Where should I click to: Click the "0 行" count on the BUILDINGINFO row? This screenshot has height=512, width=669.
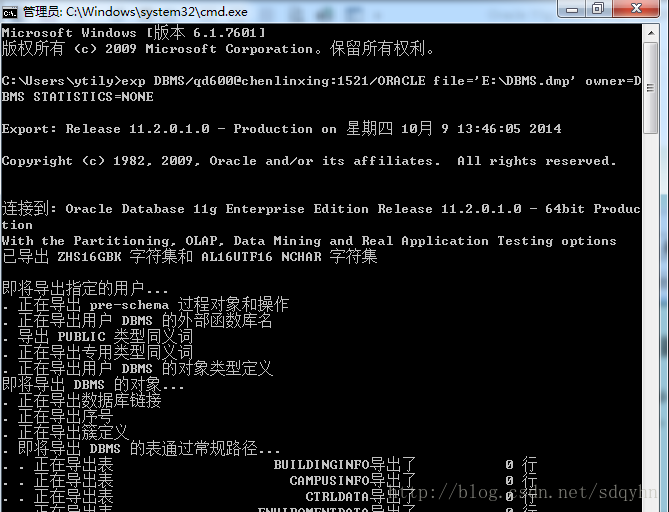pyautogui.click(x=521, y=465)
